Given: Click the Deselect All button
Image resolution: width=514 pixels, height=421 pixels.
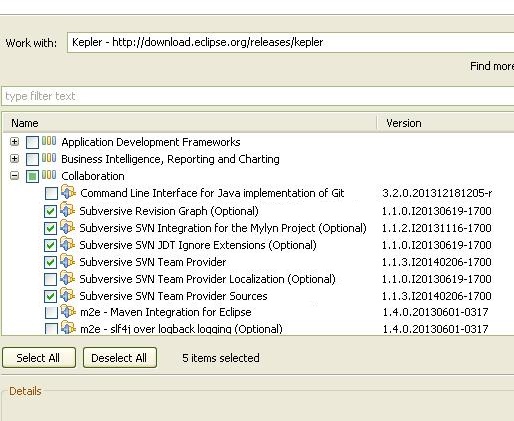Looking at the screenshot, I should pyautogui.click(x=120, y=358).
